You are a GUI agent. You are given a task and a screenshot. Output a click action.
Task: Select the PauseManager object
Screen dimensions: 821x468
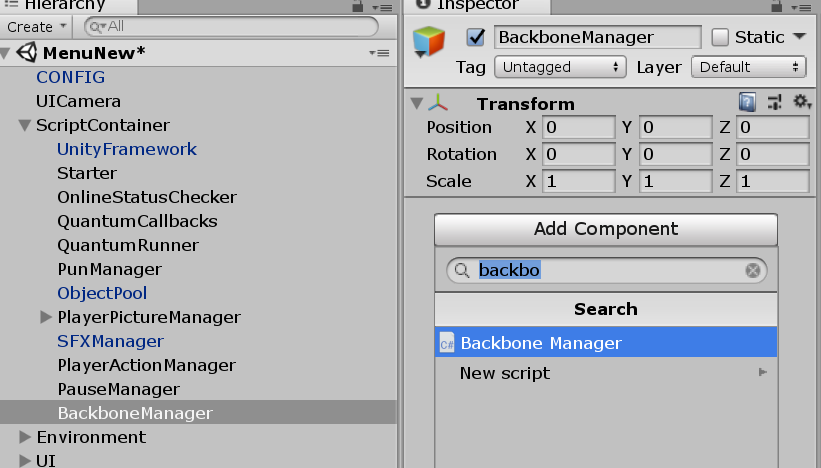pyautogui.click(x=118, y=389)
